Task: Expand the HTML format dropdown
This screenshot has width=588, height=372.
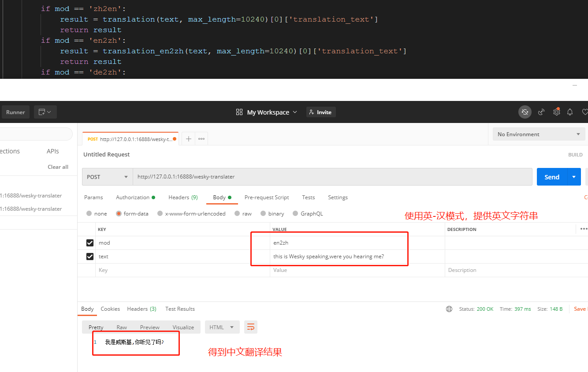Action: pyautogui.click(x=222, y=327)
